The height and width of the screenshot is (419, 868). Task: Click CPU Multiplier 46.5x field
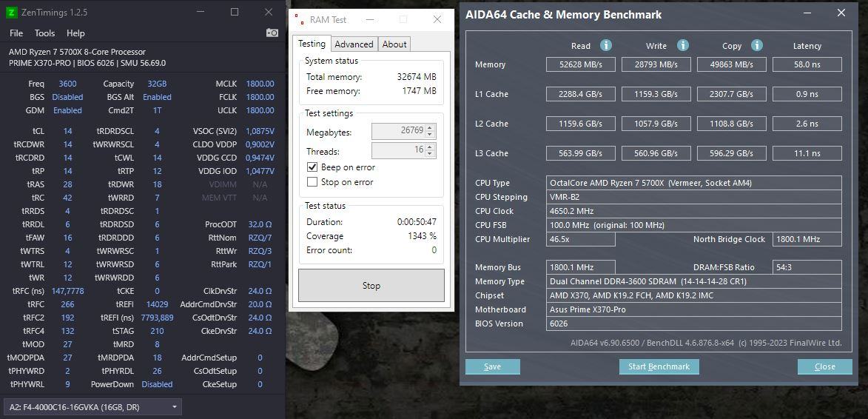(x=581, y=239)
